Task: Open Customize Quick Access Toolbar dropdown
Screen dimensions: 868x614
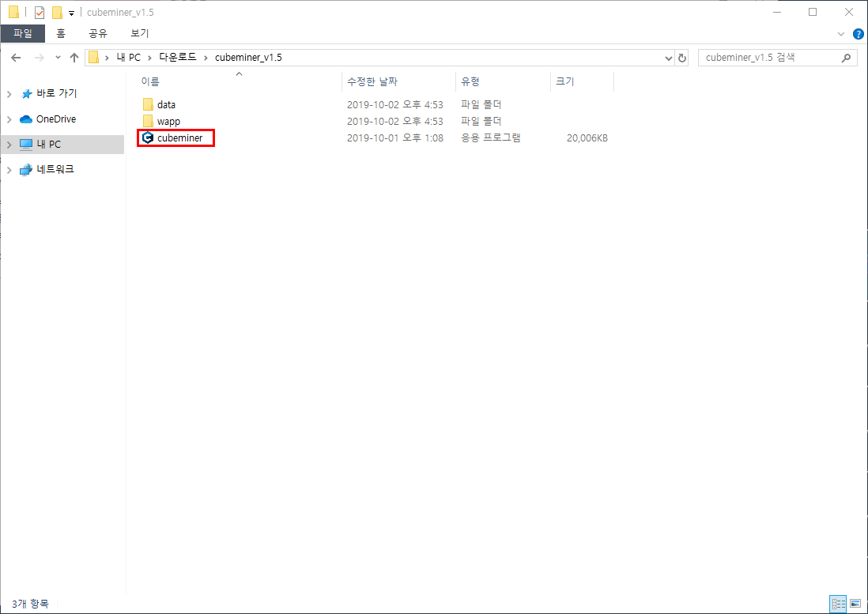Action: pyautogui.click(x=71, y=13)
